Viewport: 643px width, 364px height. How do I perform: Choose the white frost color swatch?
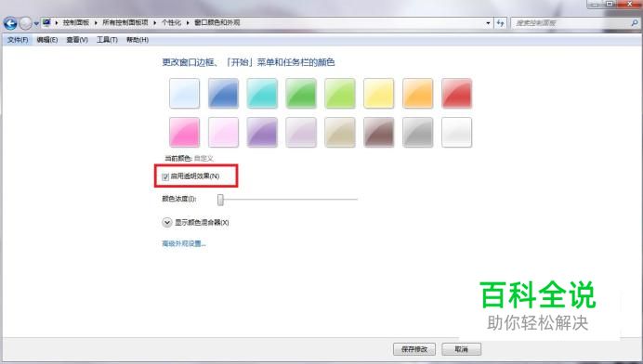pyautogui.click(x=457, y=132)
